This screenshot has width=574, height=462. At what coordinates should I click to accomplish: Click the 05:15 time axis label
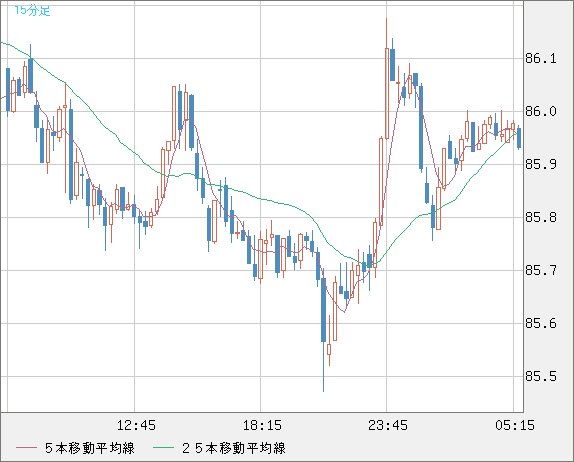[515, 425]
